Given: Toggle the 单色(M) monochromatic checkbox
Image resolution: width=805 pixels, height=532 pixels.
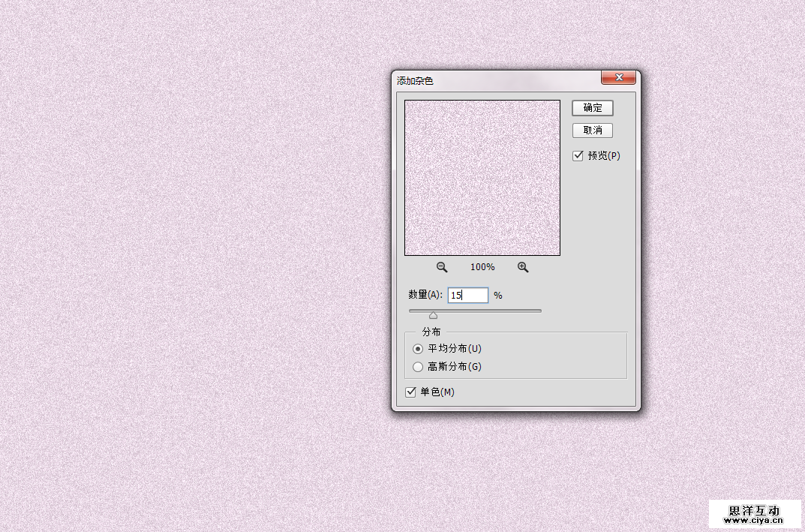Looking at the screenshot, I should click(x=410, y=392).
